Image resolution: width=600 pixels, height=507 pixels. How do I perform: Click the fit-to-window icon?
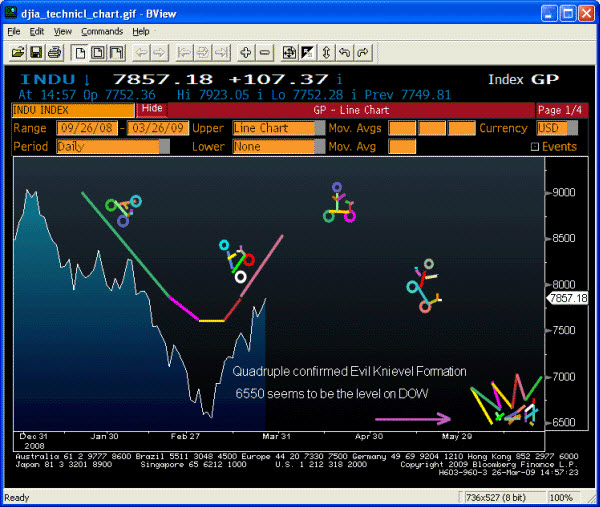click(x=289, y=51)
